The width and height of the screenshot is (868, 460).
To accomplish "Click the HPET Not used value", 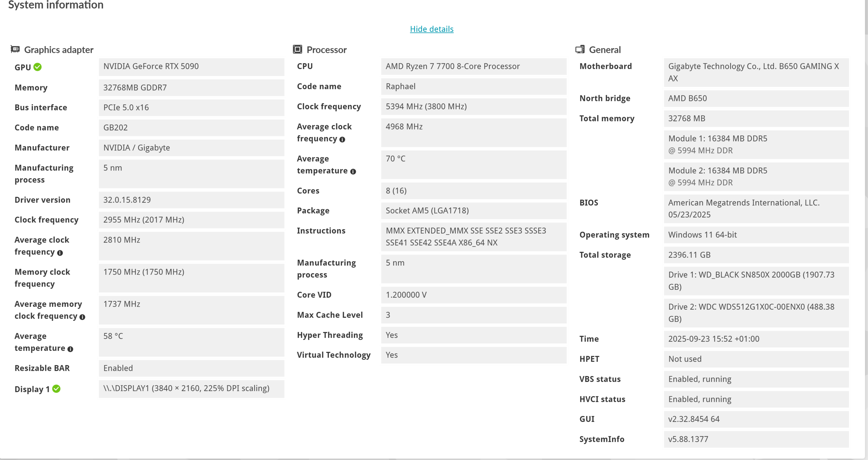I will [756, 359].
